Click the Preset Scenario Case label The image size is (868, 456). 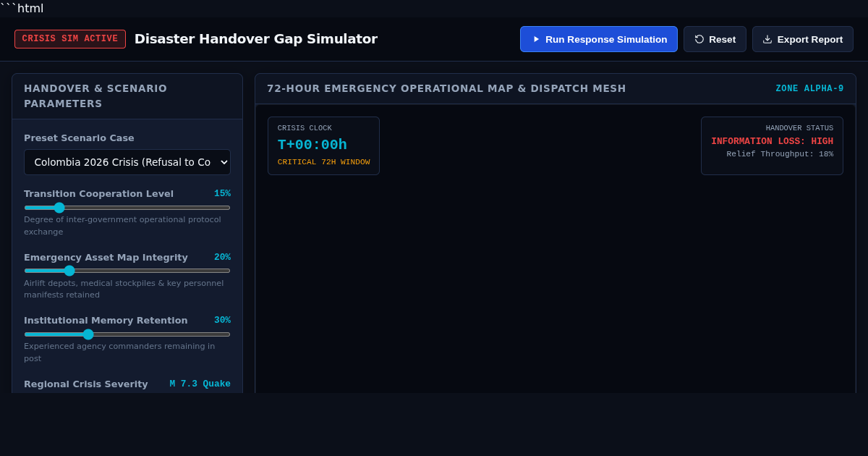coord(79,138)
